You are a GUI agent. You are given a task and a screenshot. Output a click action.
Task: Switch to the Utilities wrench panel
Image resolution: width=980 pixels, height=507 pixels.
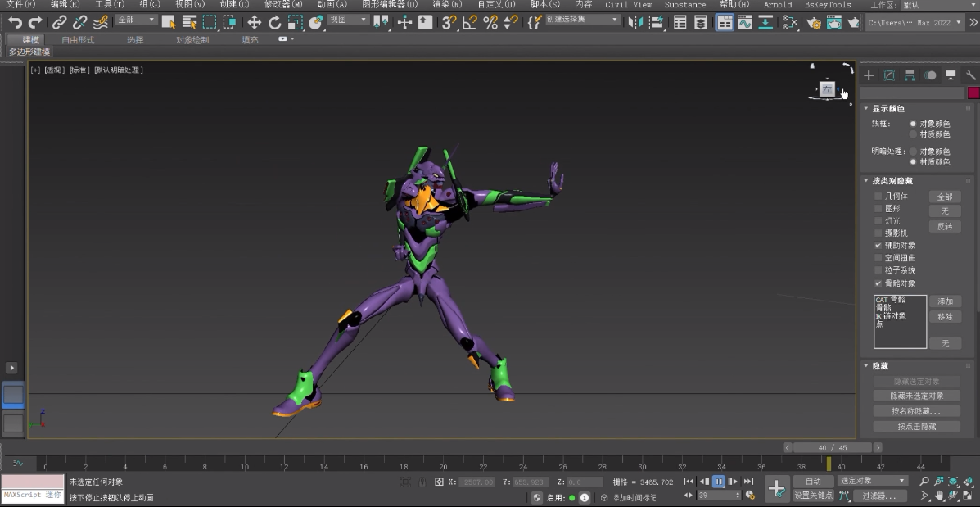(x=971, y=75)
